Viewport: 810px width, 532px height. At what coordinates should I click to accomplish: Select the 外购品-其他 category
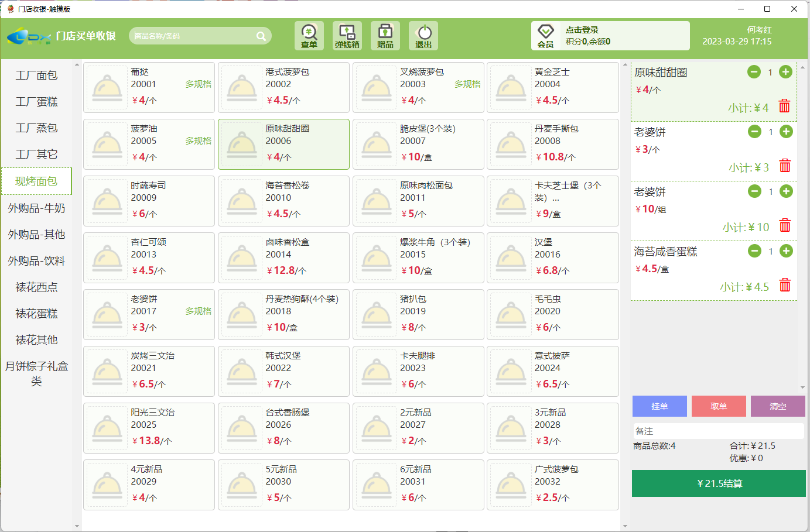36,235
